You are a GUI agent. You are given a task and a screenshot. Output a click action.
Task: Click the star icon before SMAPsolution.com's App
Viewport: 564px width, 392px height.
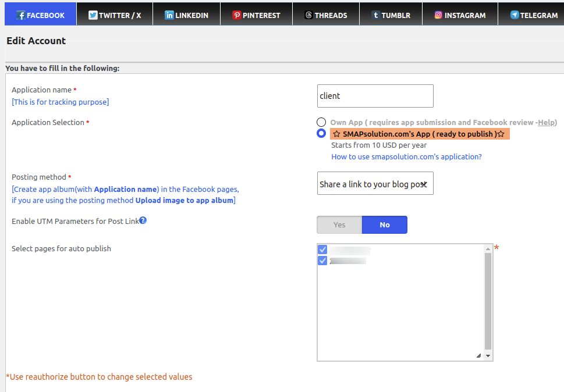[x=336, y=134]
